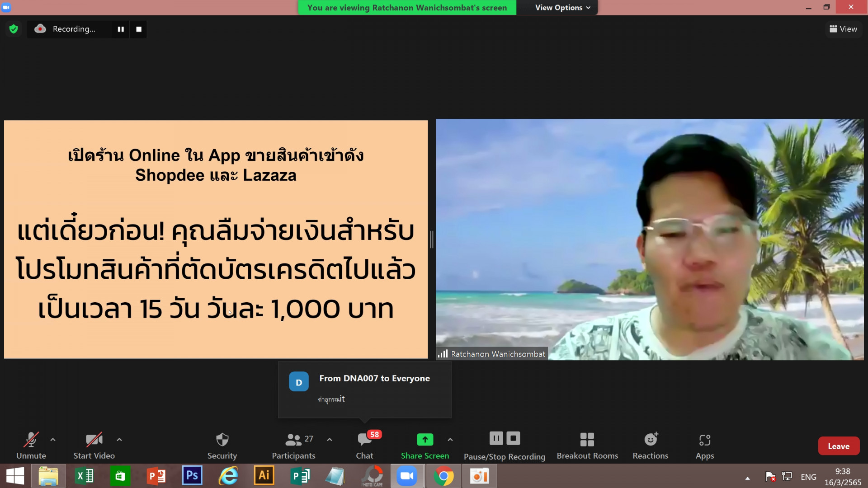Switch ENG input language
The width and height of the screenshot is (868, 488).
[x=808, y=477]
